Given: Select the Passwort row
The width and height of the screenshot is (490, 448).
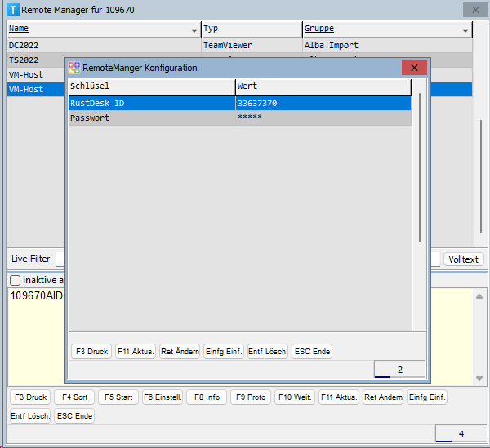Looking at the screenshot, I should pos(239,118).
